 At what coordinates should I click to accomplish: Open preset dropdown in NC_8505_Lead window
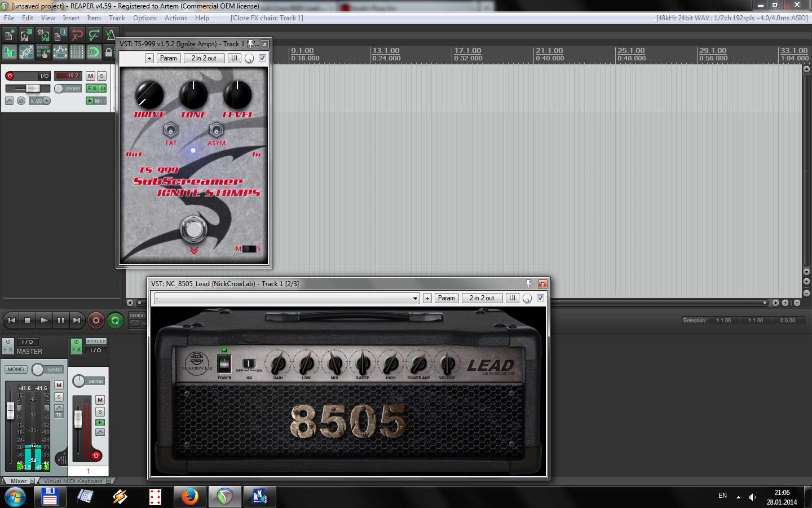tap(415, 298)
